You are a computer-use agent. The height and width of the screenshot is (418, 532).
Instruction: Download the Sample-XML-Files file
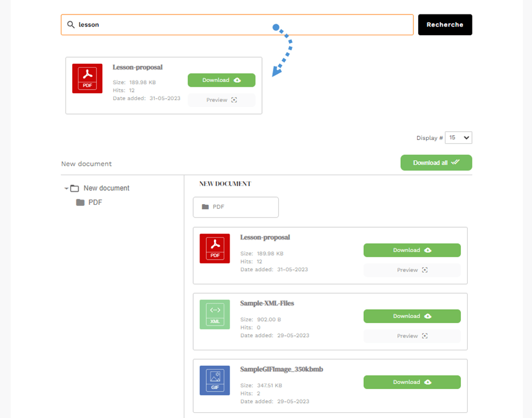(x=412, y=316)
